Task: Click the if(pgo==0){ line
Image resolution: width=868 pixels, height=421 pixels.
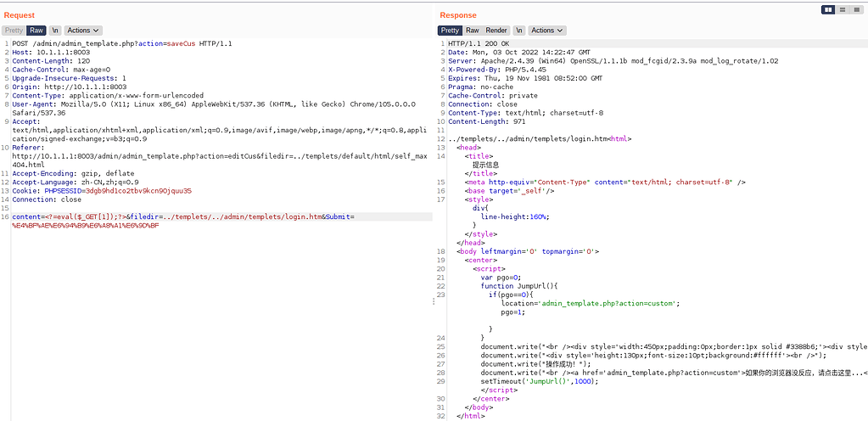Action: (x=511, y=295)
